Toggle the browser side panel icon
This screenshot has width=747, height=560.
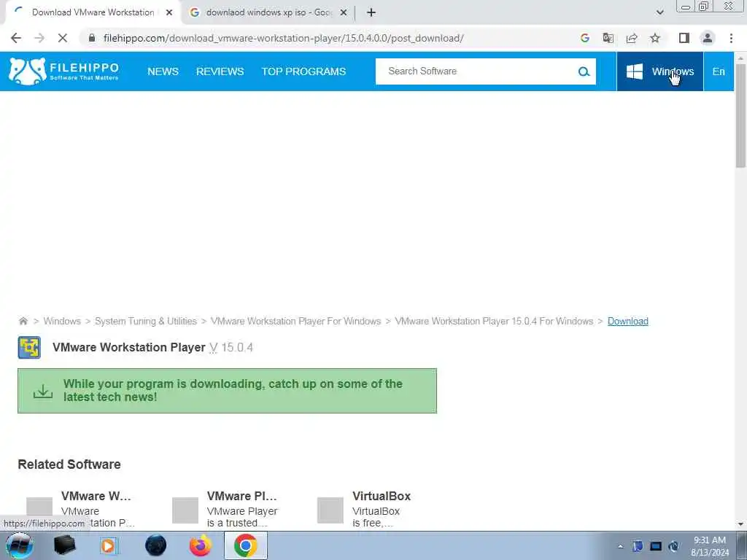pos(684,38)
